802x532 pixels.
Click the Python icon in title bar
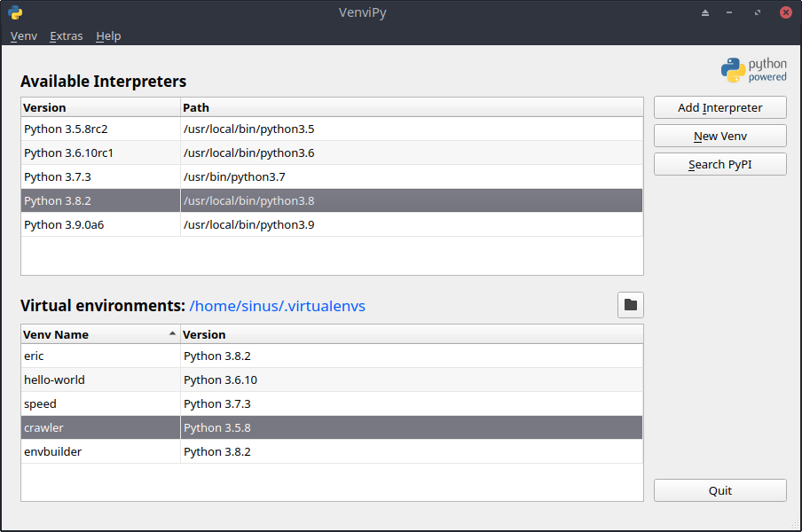[x=15, y=12]
